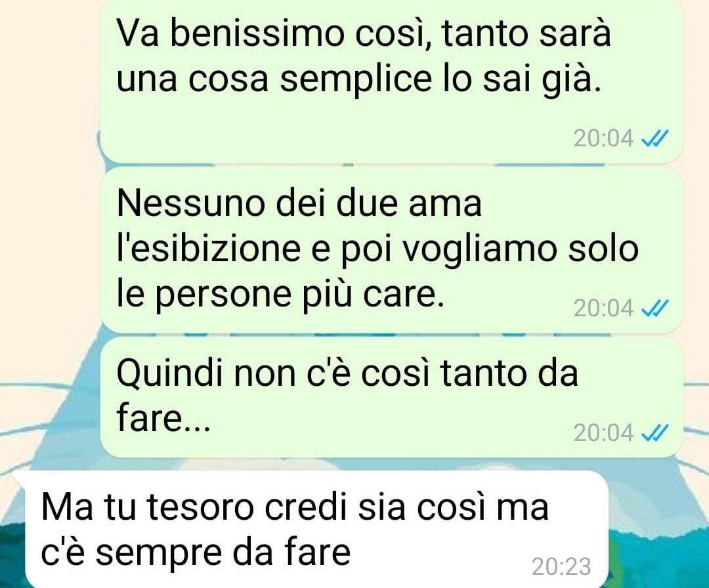Click the 20:04 timestamp on the first message
This screenshot has height=588, width=709.
[x=604, y=138]
